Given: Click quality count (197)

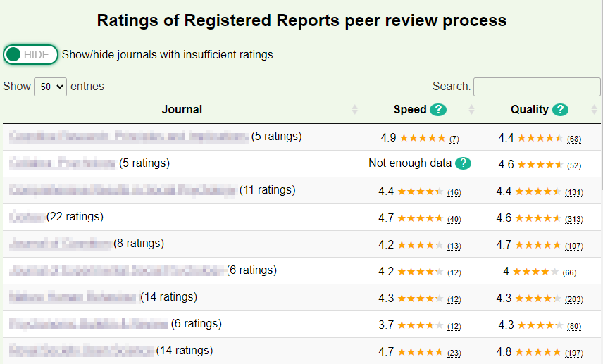Looking at the screenshot, I should click(574, 353).
